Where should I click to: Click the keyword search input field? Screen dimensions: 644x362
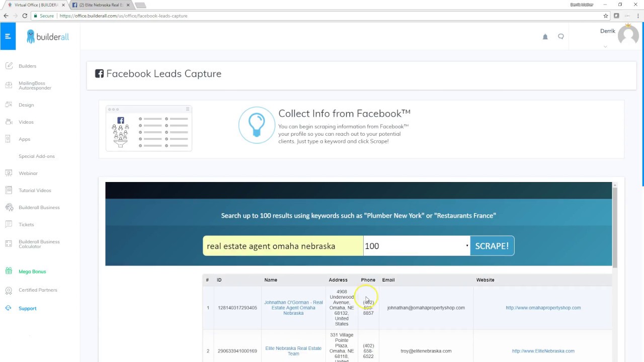click(x=283, y=246)
